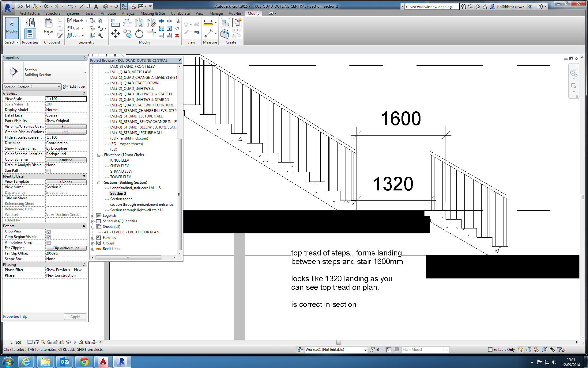Image resolution: width=588 pixels, height=368 pixels.
Task: Click the Copy tool icon
Action: click(127, 33)
